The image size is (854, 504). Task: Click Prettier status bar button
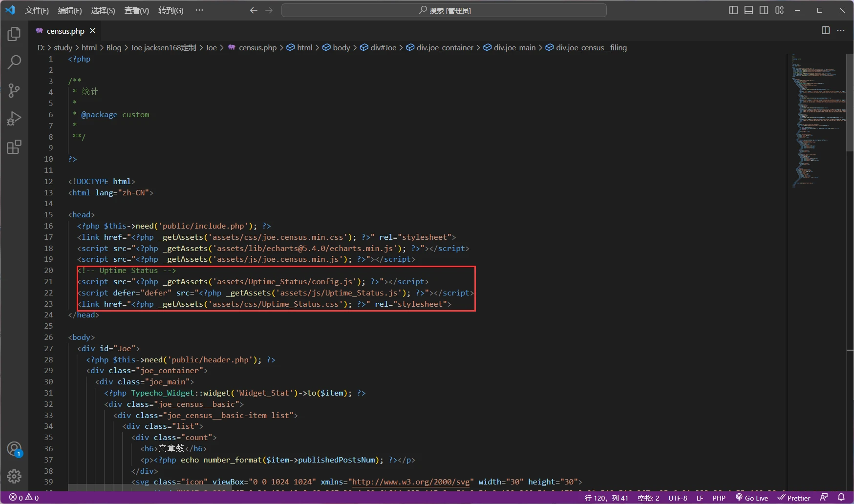tap(794, 498)
